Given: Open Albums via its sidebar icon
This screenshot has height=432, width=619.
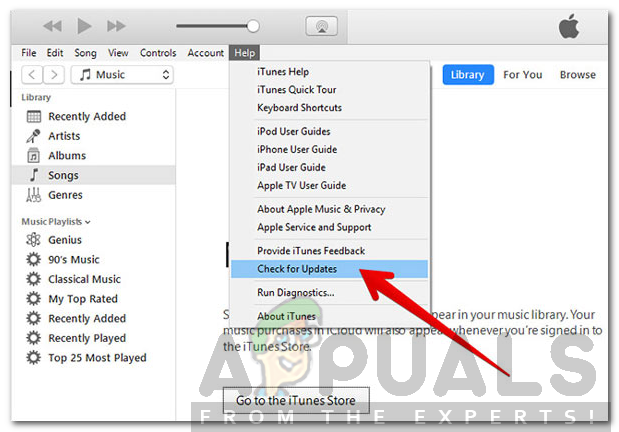Looking at the screenshot, I should coord(34,156).
